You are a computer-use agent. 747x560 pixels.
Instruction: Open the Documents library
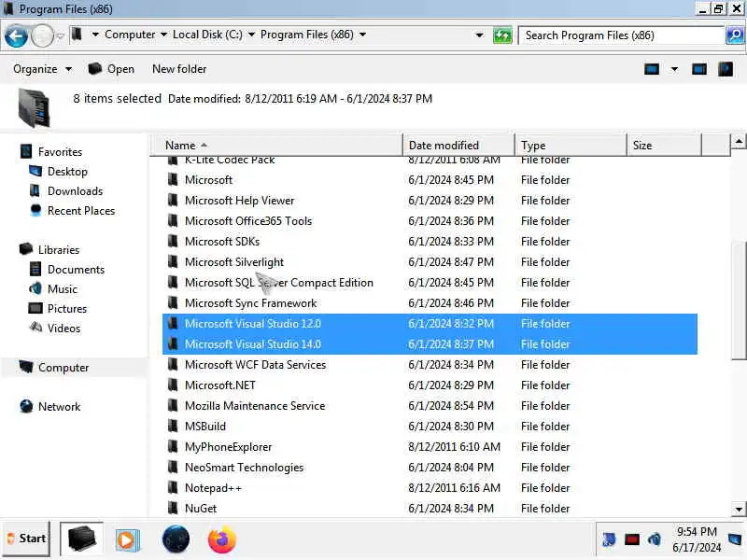76,270
